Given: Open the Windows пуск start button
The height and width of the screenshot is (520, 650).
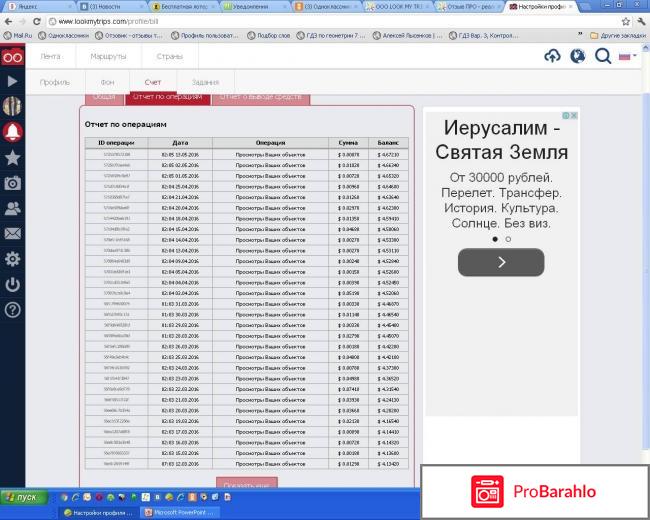Looking at the screenshot, I should pos(25,497).
